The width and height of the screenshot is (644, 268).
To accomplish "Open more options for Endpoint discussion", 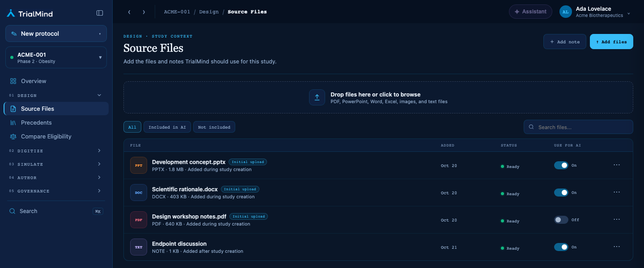I will click(x=617, y=247).
